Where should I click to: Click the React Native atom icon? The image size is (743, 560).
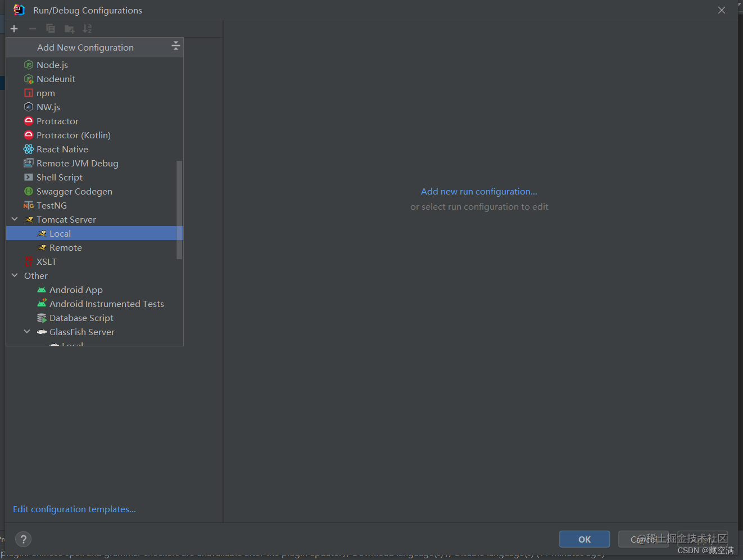point(29,149)
